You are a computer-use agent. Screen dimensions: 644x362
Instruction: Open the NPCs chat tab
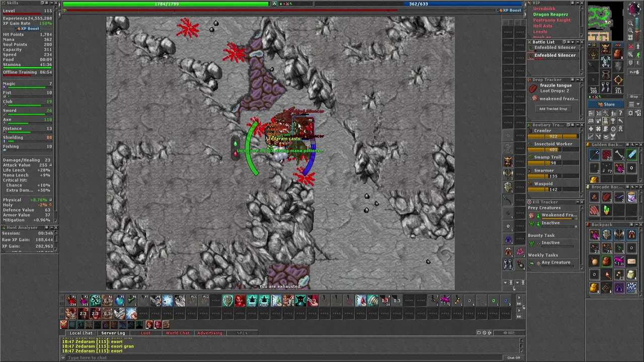click(242, 333)
